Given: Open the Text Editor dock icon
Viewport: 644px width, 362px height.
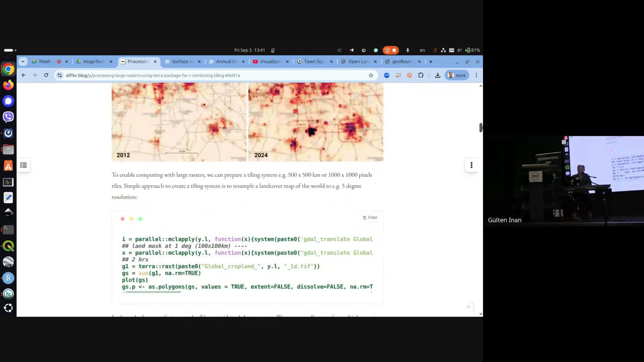Looking at the screenshot, I should click(8, 198).
